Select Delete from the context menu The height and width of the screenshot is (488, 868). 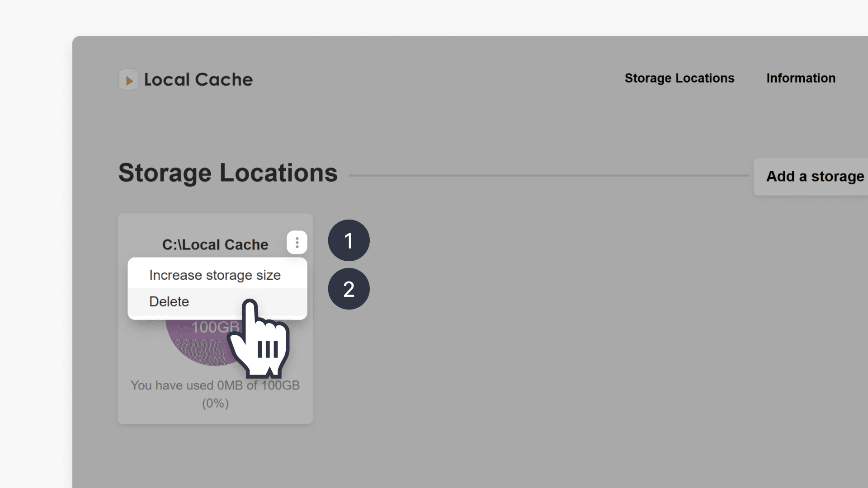[169, 301]
